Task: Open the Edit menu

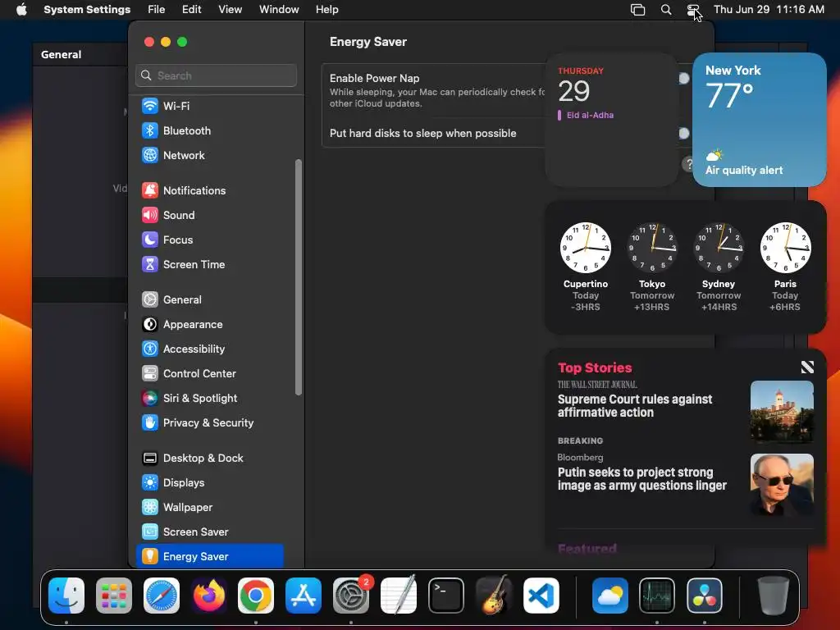Action: click(x=191, y=10)
